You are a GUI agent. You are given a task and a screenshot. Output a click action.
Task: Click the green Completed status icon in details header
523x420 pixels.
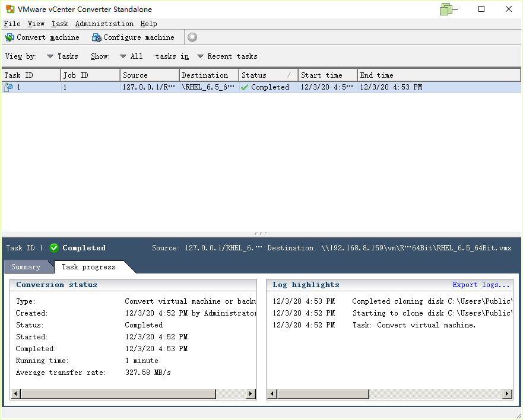(54, 248)
